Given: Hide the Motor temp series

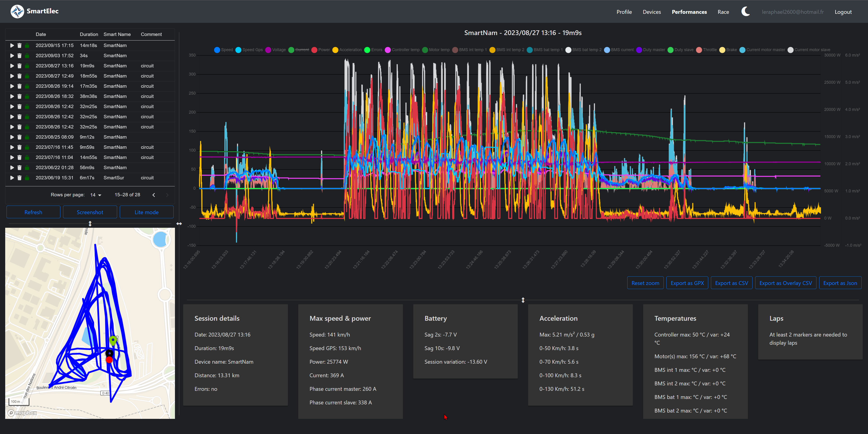Looking at the screenshot, I should (436, 50).
